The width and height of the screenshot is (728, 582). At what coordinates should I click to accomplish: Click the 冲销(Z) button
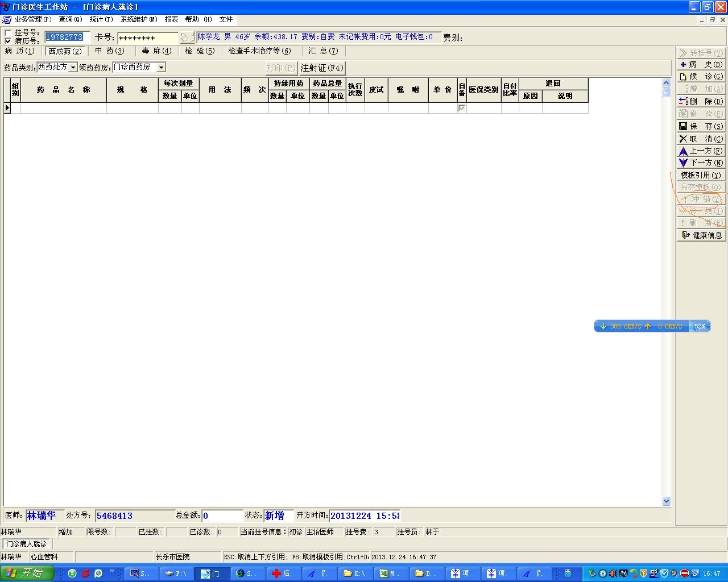pyautogui.click(x=701, y=199)
